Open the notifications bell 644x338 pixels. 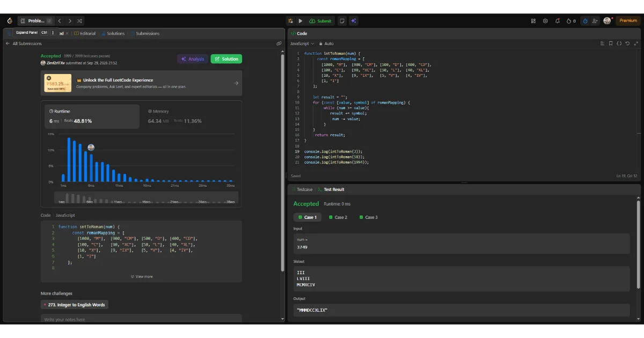(558, 21)
